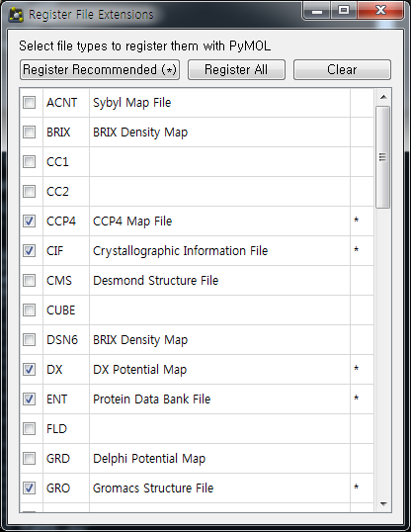Image resolution: width=411 pixels, height=532 pixels.
Task: Check the BRIX Density Map checkbox
Action: tap(30, 132)
